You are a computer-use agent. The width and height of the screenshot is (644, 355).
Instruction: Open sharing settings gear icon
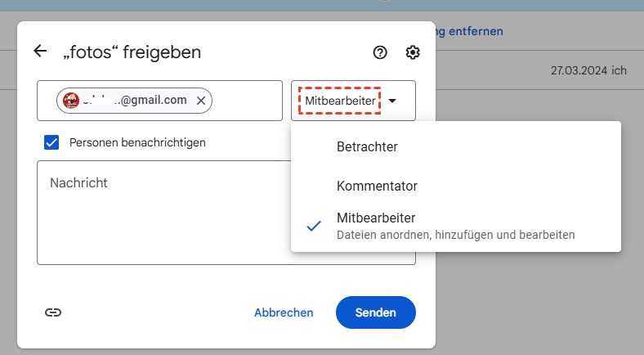(x=413, y=52)
